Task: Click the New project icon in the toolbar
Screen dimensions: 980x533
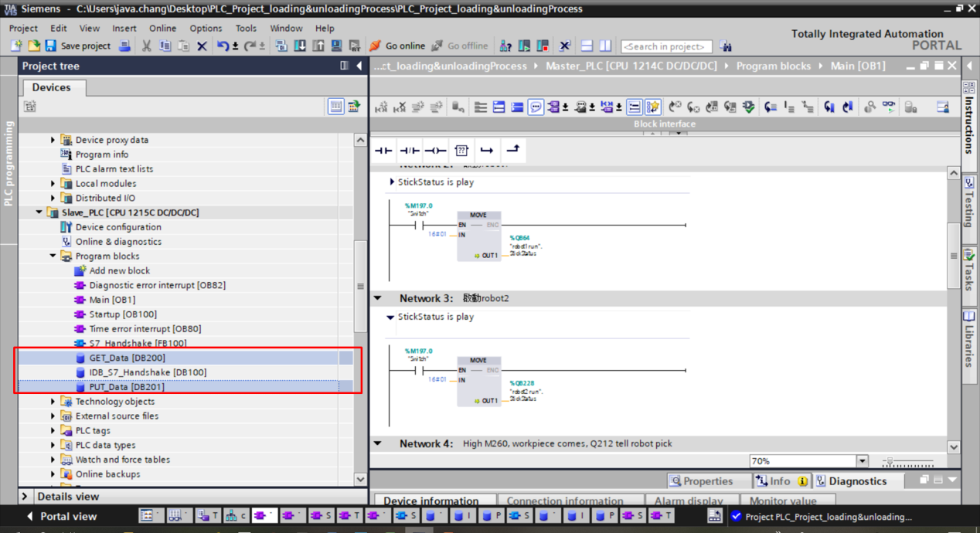Action: [x=16, y=46]
